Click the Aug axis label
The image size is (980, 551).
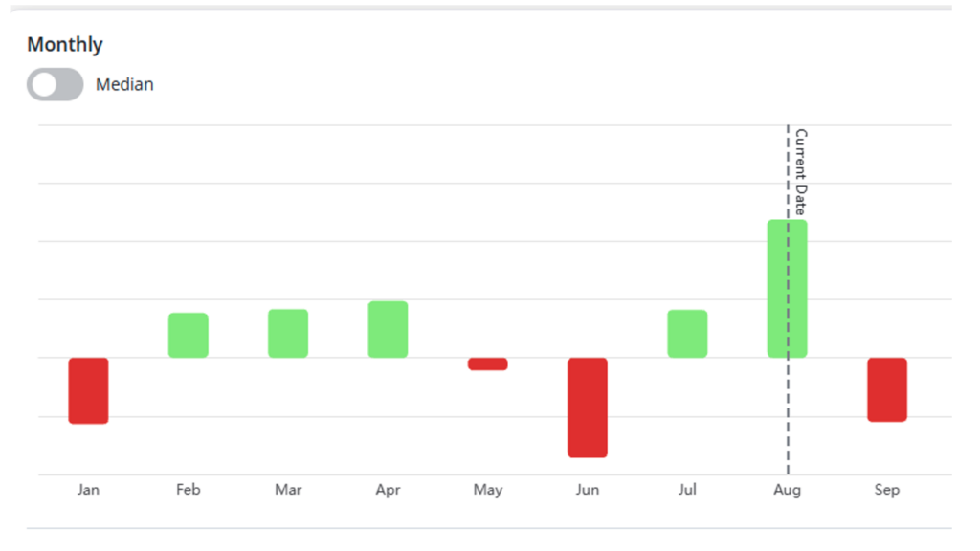click(x=788, y=490)
